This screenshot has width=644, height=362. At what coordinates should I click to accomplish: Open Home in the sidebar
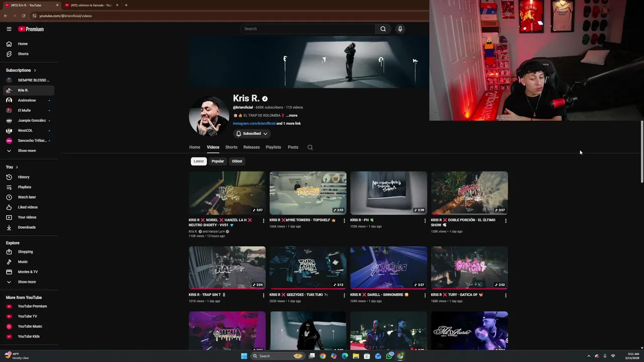28,44
